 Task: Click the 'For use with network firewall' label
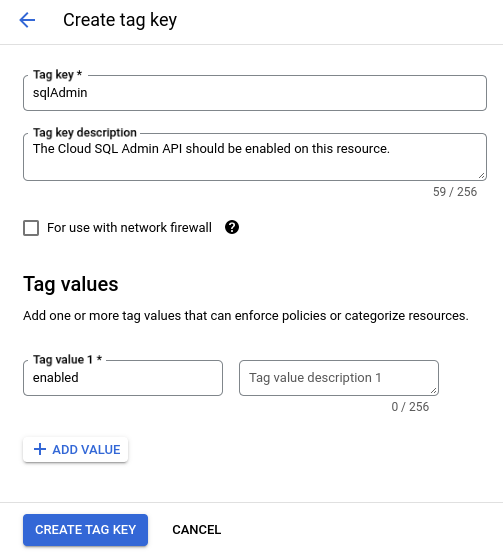(129, 228)
